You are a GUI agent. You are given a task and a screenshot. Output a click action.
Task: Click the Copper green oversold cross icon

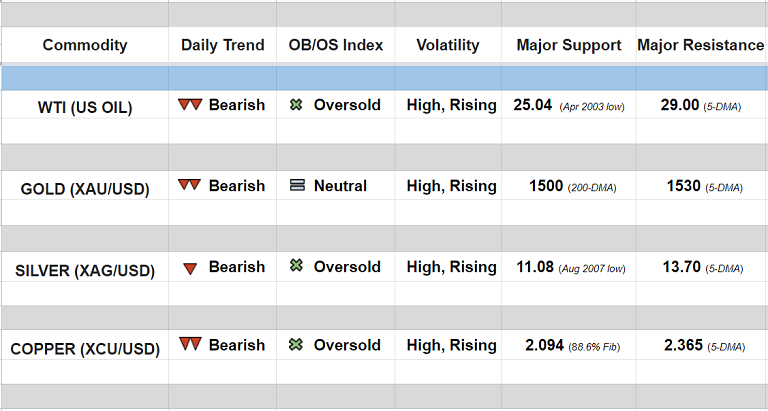[296, 345]
